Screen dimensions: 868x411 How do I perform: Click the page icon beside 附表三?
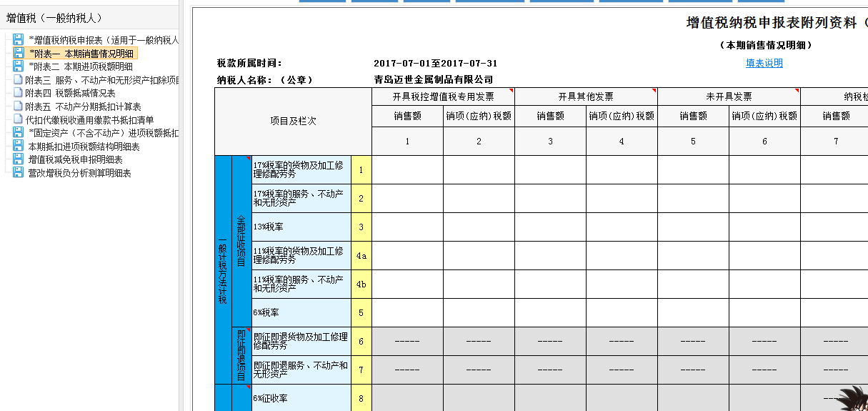19,80
